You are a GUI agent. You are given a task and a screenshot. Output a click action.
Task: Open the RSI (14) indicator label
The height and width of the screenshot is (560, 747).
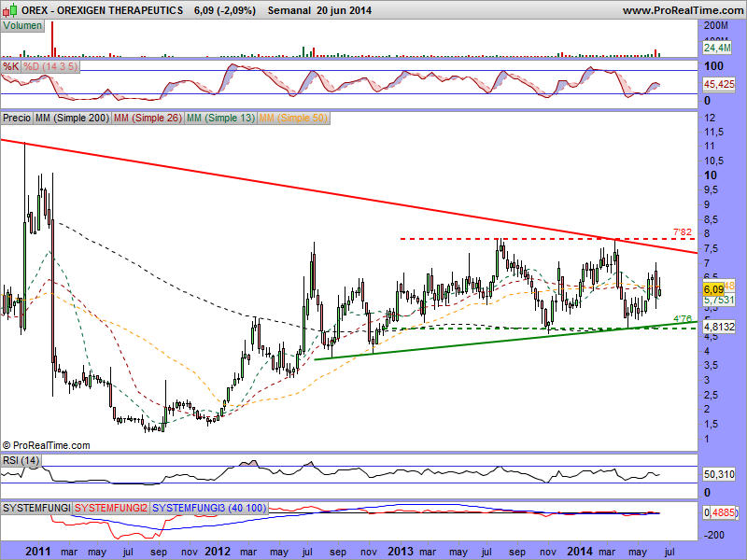click(21, 460)
